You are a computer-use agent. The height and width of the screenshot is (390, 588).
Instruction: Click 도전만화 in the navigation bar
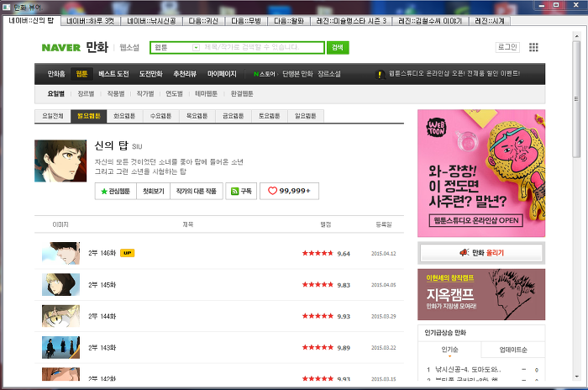150,74
